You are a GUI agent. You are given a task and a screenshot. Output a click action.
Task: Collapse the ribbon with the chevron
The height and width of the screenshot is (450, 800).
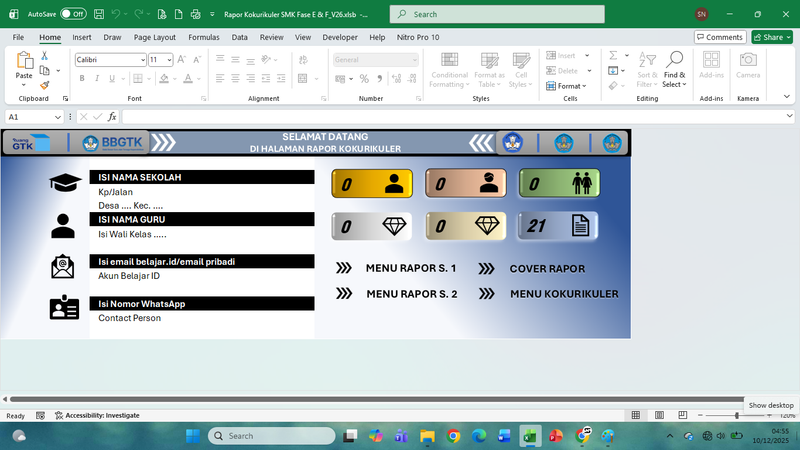click(x=787, y=96)
